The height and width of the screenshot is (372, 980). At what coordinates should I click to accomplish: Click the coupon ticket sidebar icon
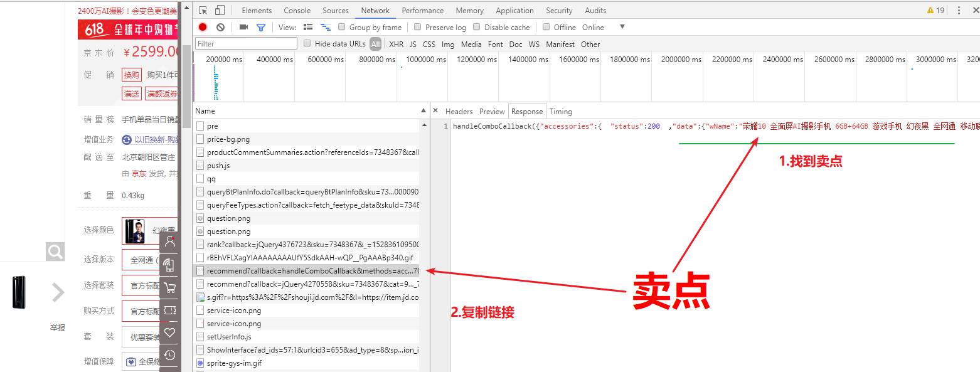(169, 310)
